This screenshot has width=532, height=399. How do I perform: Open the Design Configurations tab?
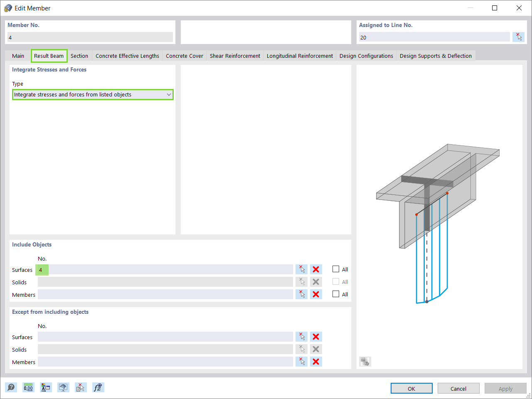click(x=366, y=56)
